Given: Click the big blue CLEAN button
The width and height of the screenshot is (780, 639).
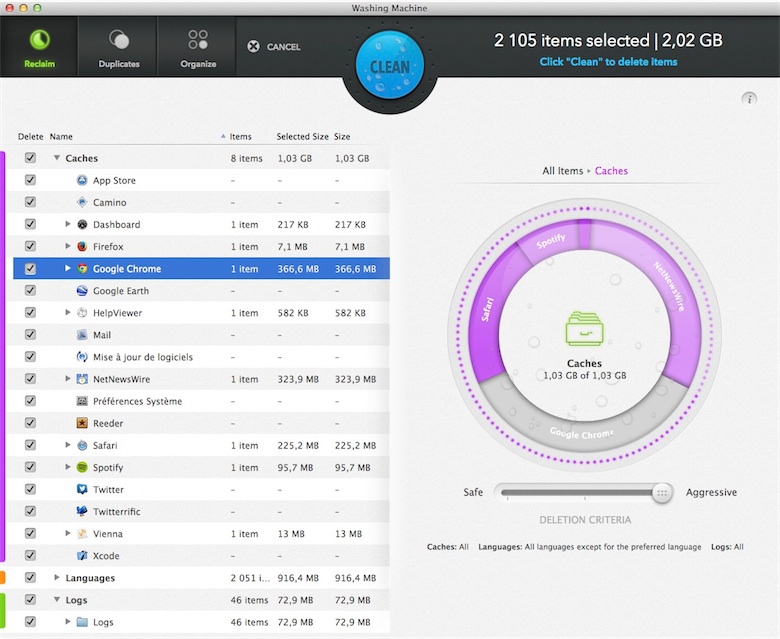Looking at the screenshot, I should tap(390, 65).
